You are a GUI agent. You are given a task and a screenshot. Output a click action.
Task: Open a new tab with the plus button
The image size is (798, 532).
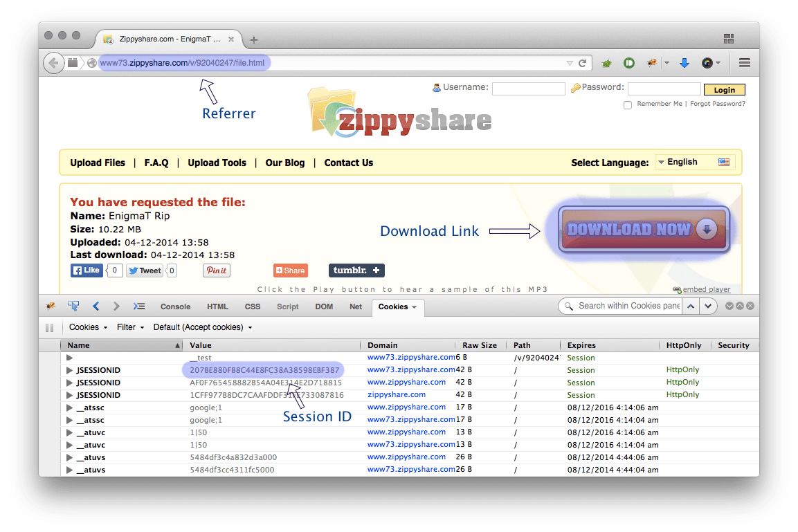pos(254,39)
